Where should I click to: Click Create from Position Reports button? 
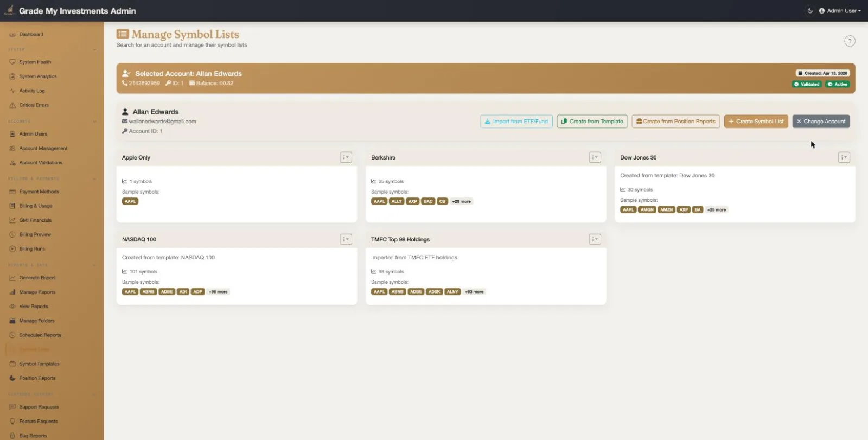click(x=675, y=122)
